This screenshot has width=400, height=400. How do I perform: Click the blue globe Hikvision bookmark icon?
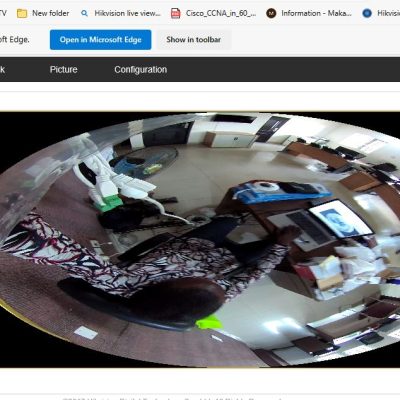point(367,13)
